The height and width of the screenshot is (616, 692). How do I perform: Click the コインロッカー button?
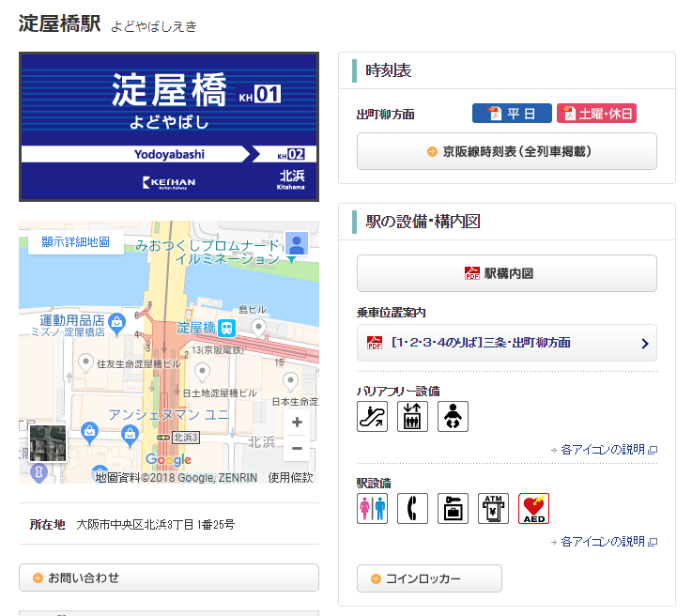coord(429,578)
